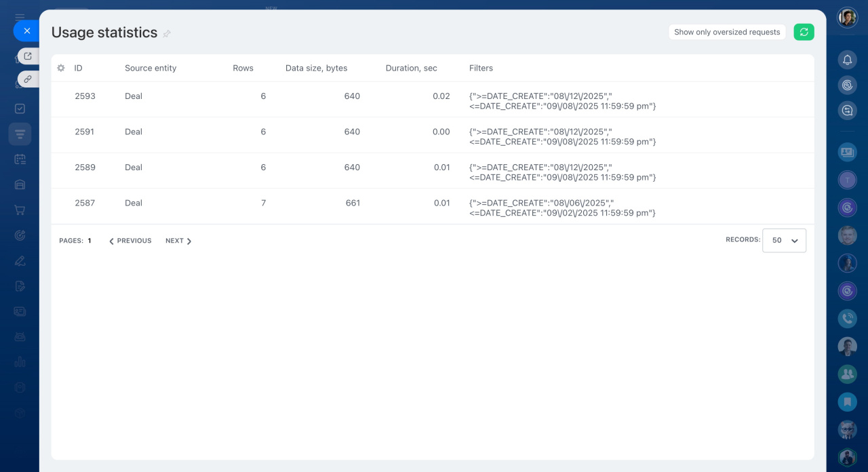Toggle Show only oversized requests

tap(727, 32)
